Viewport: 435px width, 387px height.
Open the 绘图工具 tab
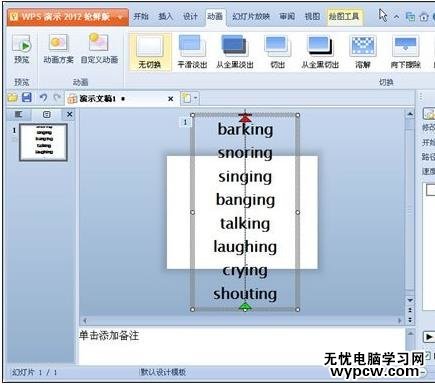344,16
